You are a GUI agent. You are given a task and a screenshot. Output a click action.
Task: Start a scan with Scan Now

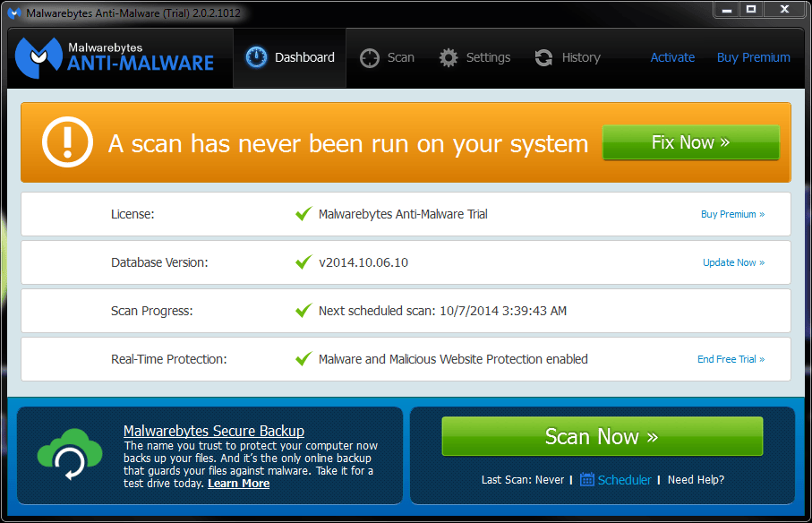[602, 436]
